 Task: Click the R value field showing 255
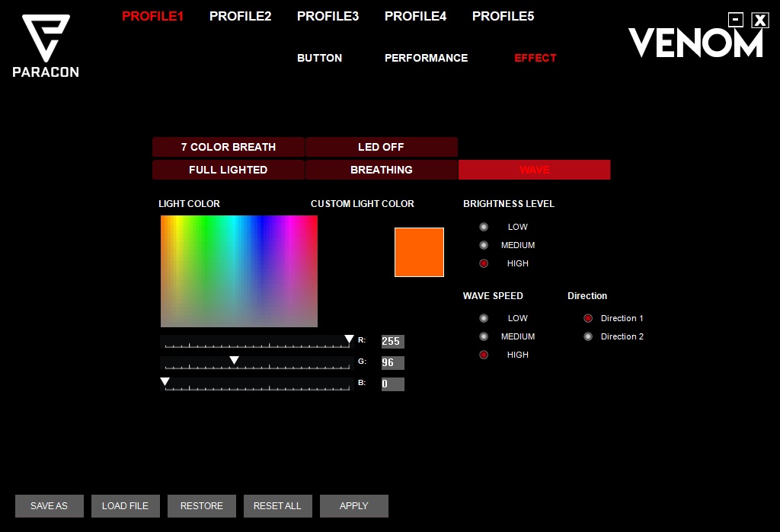[392, 342]
